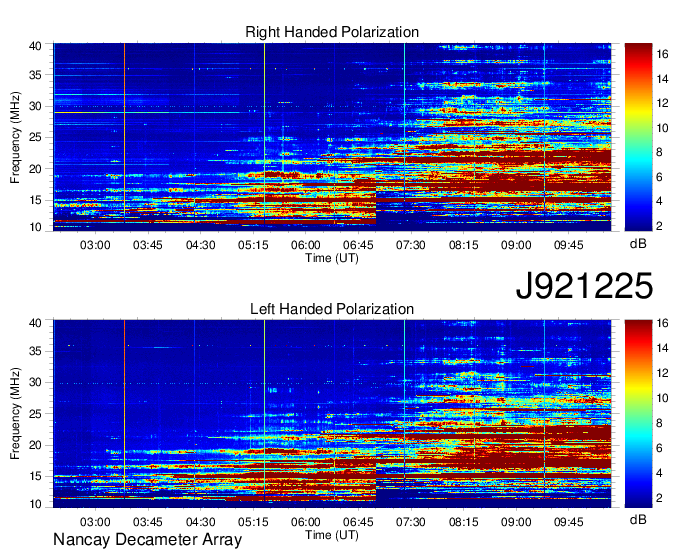
Task: Click "30" frequency tick on Left Handed plot
Action: click(x=35, y=383)
